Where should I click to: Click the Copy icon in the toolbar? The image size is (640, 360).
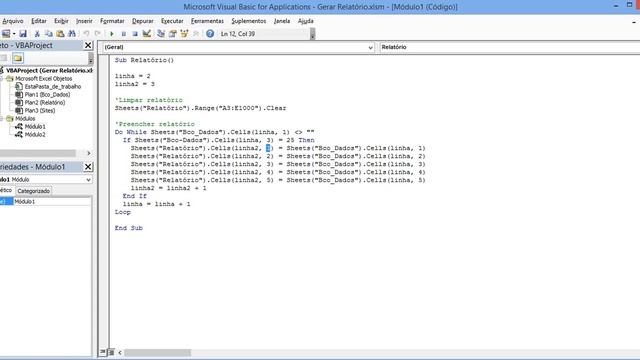pos(49,34)
